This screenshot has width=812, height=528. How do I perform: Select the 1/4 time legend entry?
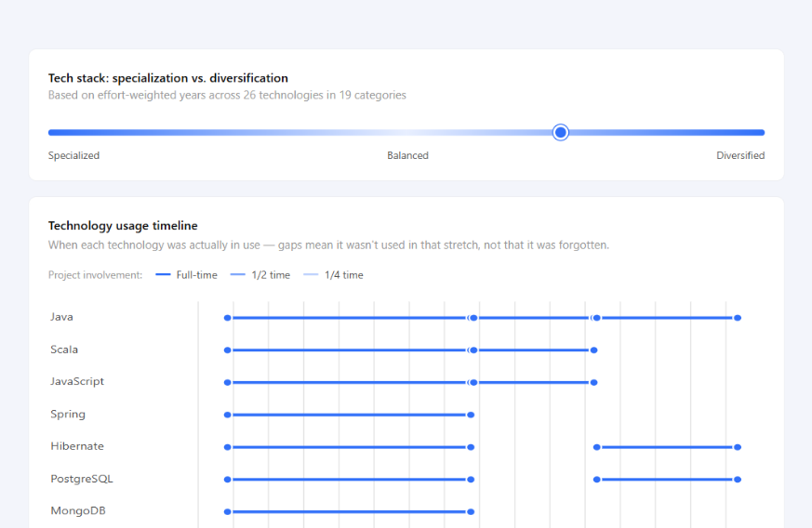[333, 275]
